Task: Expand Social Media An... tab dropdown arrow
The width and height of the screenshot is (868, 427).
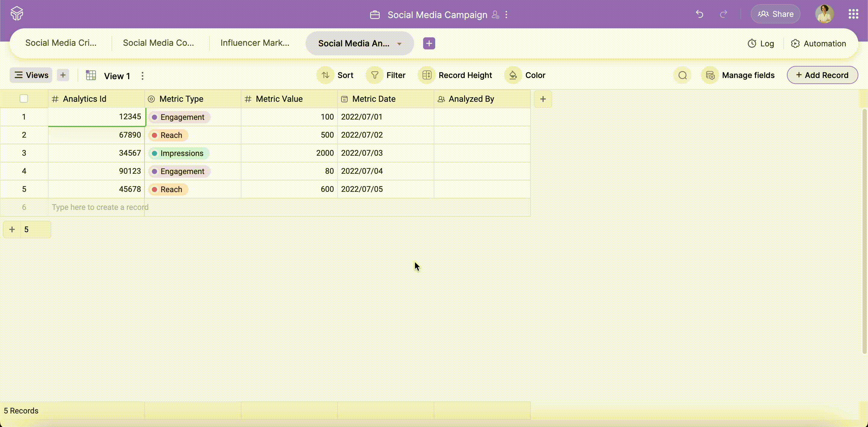Action: pos(399,44)
